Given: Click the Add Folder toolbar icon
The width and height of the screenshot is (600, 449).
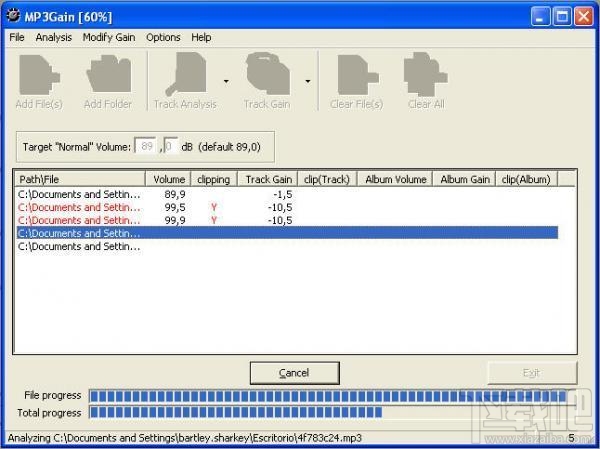Looking at the screenshot, I should point(109,73).
